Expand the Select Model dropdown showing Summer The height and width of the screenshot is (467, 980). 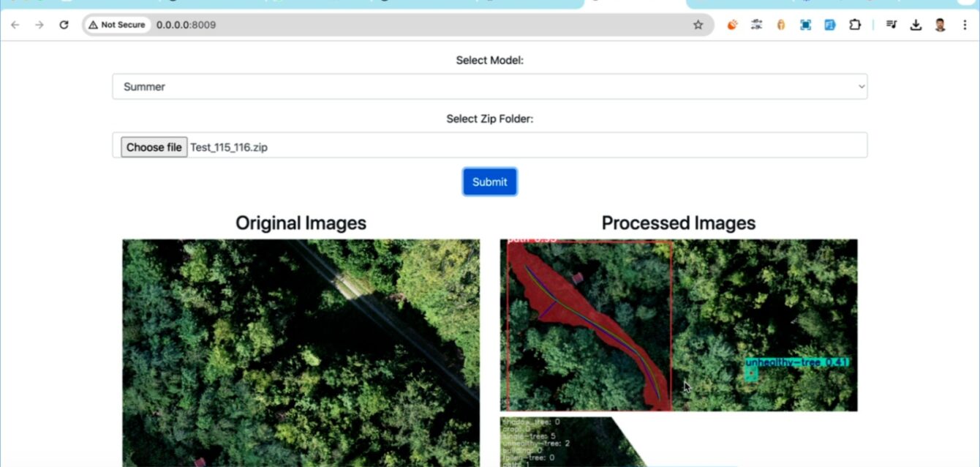click(489, 86)
